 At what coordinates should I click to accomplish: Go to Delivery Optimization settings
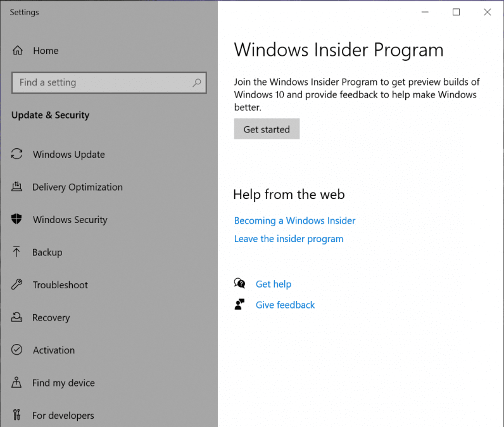click(x=77, y=187)
